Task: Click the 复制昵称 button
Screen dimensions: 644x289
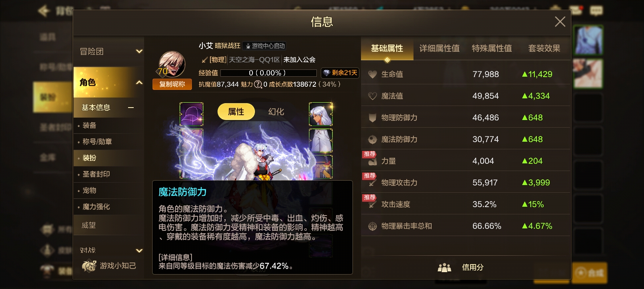Action: click(x=172, y=84)
